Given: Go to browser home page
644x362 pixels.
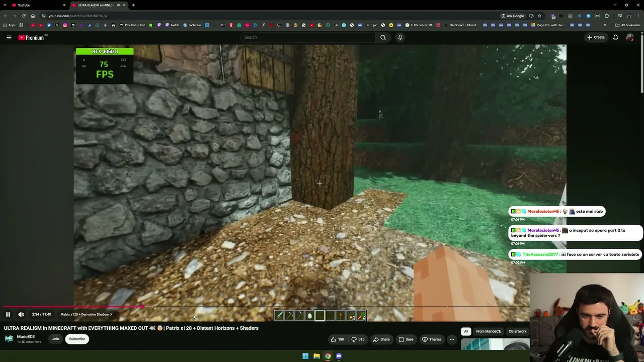Looking at the screenshot, I should tap(33, 16).
